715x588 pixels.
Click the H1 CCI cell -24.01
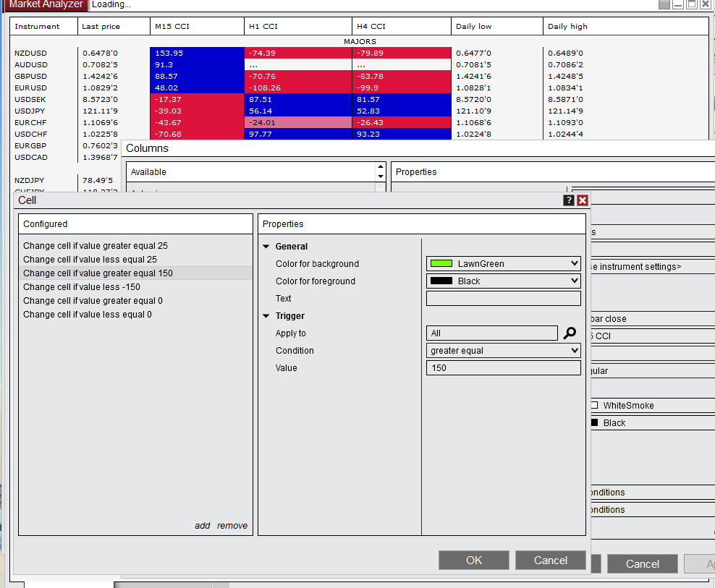(298, 122)
